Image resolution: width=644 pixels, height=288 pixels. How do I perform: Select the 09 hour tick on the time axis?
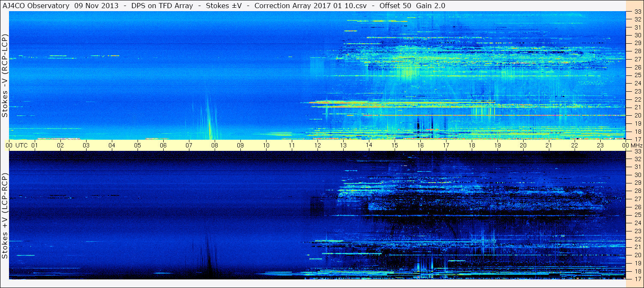240,145
